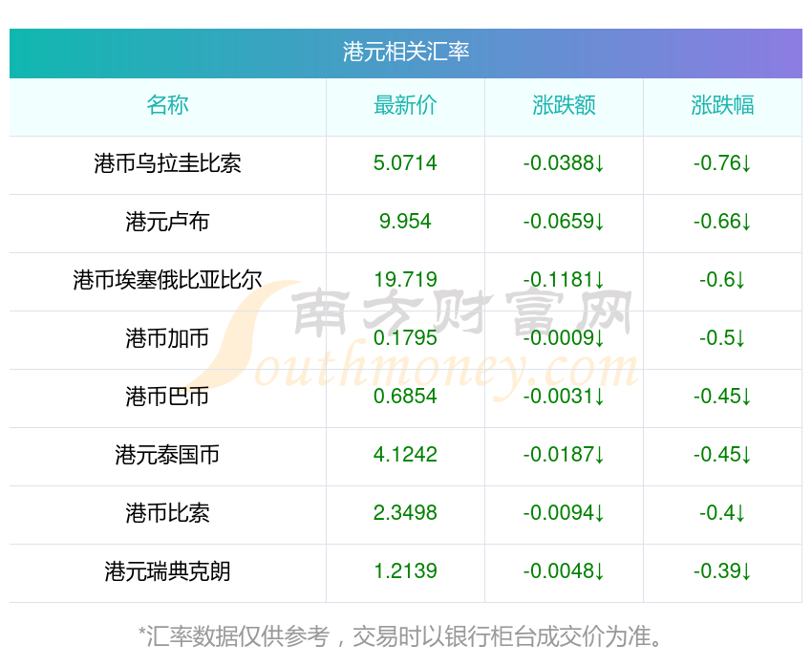Select the 名称 column header
Screen dimensions: 812x666
(167, 105)
